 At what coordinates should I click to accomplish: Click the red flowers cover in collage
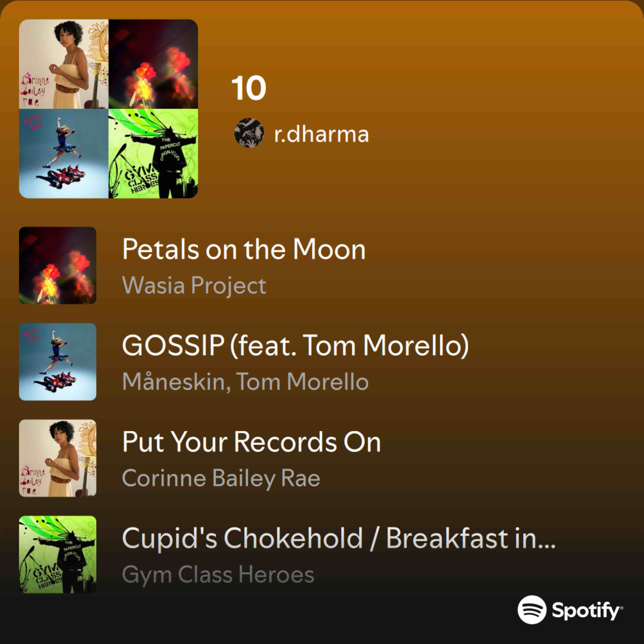(x=153, y=64)
